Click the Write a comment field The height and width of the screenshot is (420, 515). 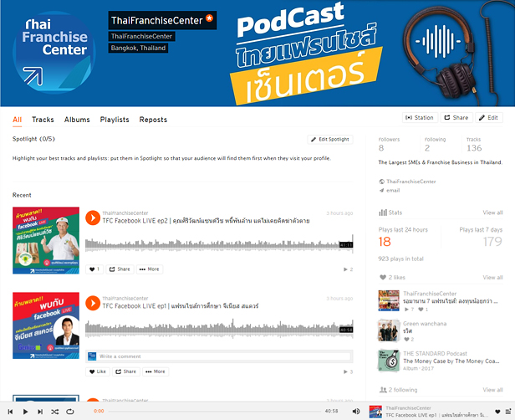(224, 356)
